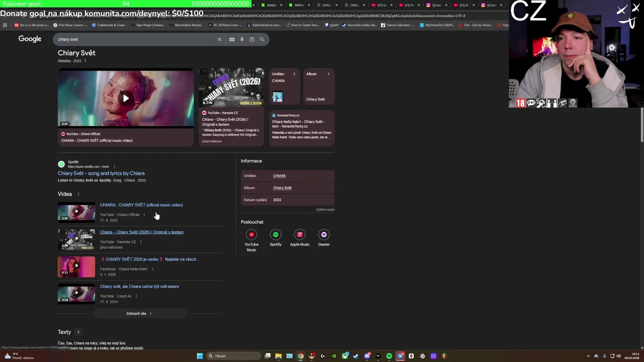Open the Google logo homepage
Viewport: 644px width, 362px height.
pos(30,39)
